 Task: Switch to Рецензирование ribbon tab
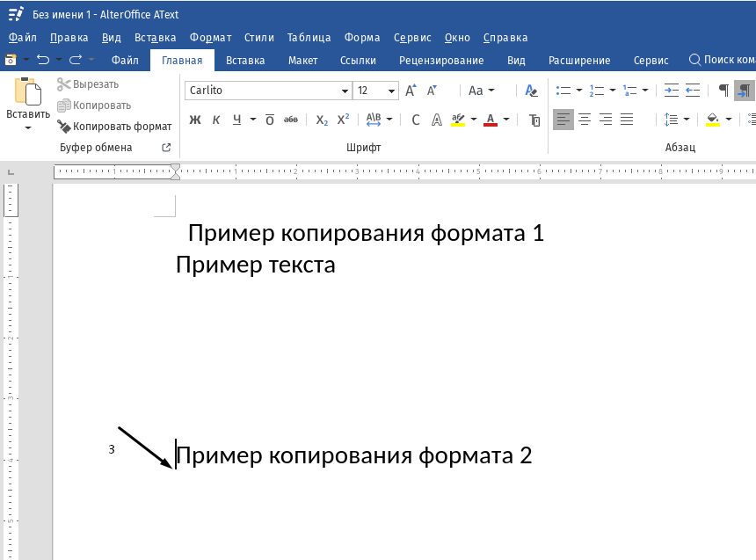441,61
